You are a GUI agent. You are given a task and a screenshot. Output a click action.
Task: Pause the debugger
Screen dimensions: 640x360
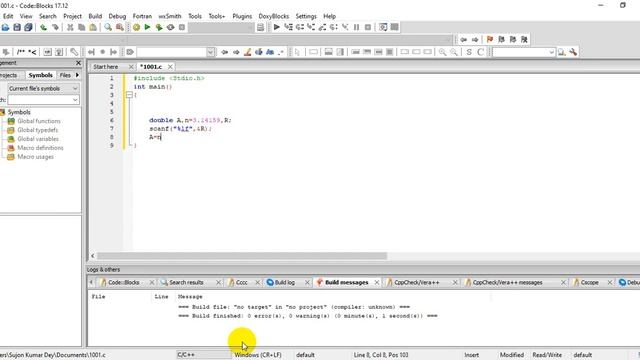click(356, 27)
